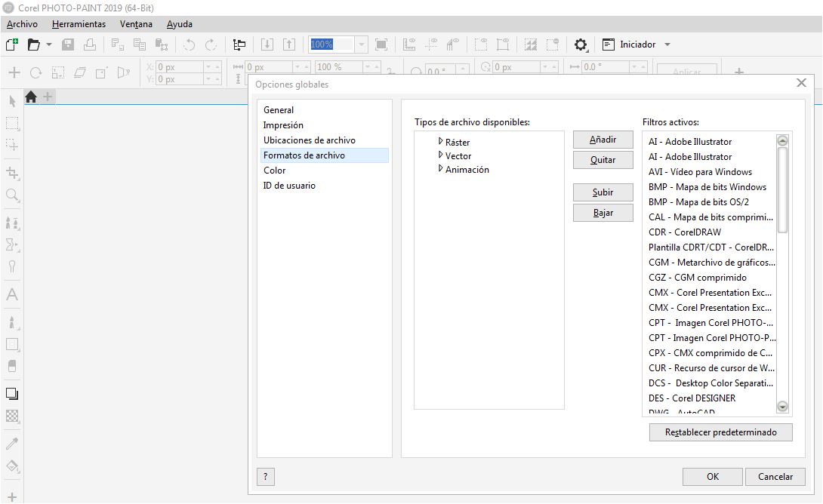823x504 pixels.
Task: Expand the Ráster file type node
Action: (440, 141)
